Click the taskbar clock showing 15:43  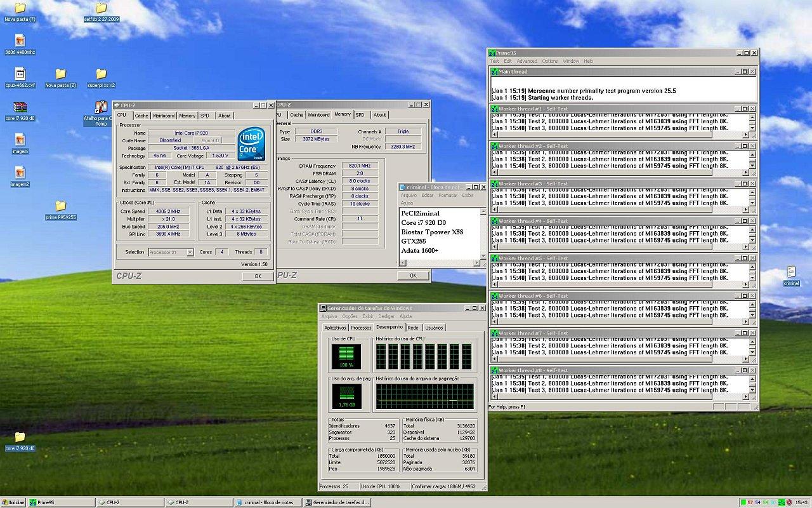point(801,502)
